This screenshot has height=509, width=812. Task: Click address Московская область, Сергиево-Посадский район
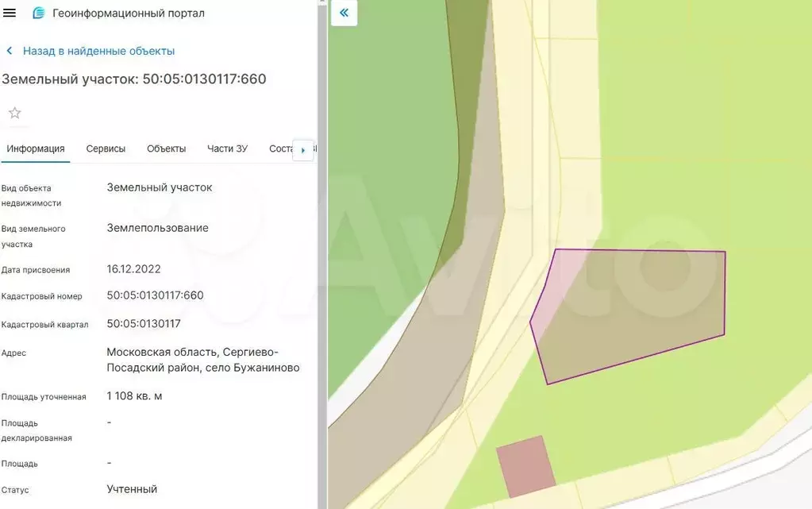(203, 360)
